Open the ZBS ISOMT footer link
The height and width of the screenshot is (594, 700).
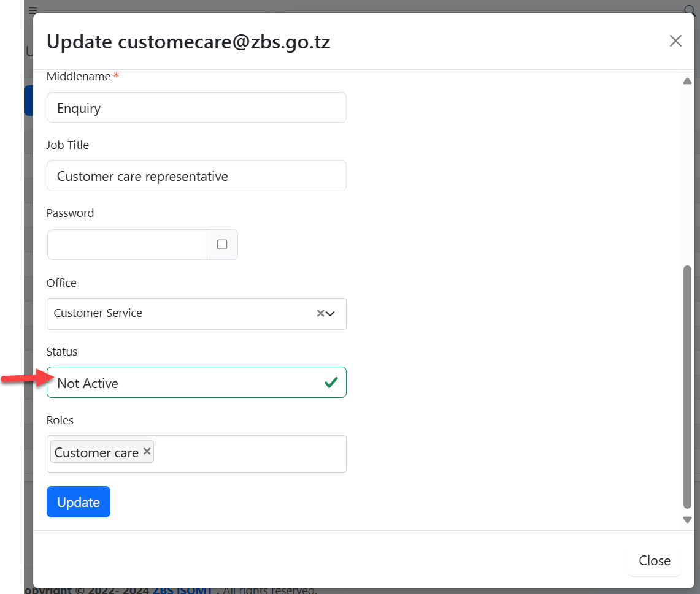click(182, 590)
